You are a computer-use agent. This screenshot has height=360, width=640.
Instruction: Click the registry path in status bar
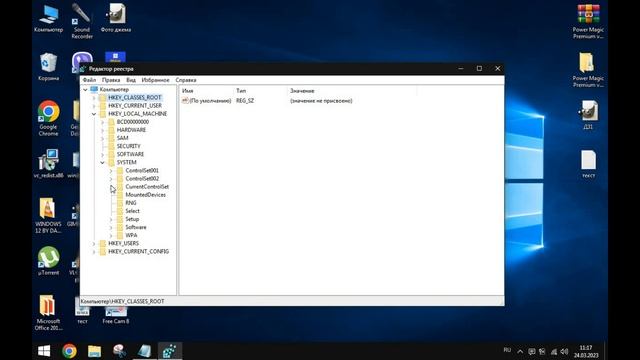(x=122, y=301)
